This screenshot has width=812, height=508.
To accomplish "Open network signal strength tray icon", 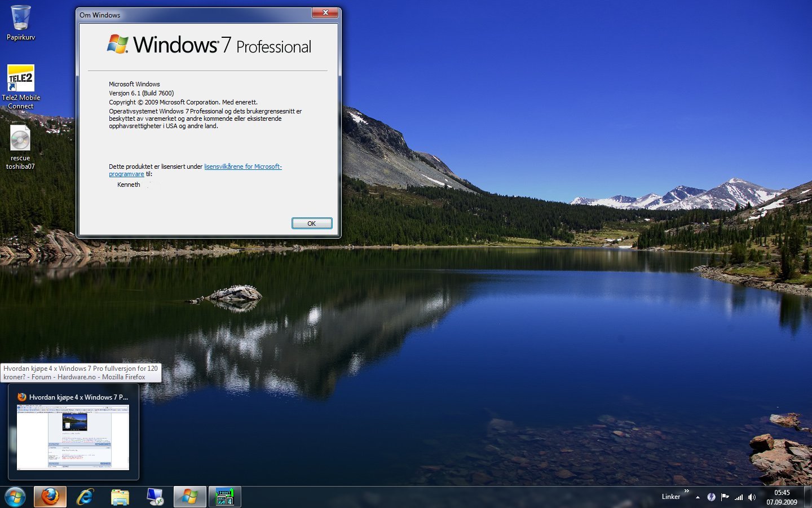I will click(x=739, y=497).
